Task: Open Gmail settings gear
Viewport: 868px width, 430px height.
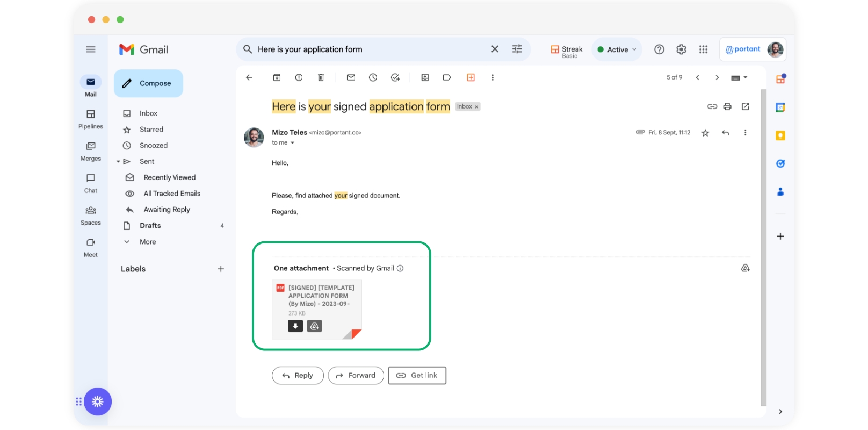Action: tap(681, 49)
